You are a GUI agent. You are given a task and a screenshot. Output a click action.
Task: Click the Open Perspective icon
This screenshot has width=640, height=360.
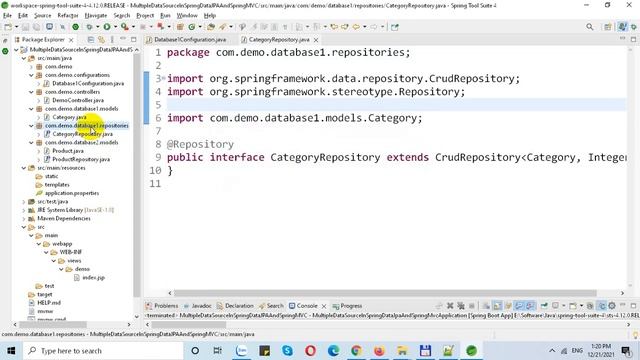tap(608, 27)
